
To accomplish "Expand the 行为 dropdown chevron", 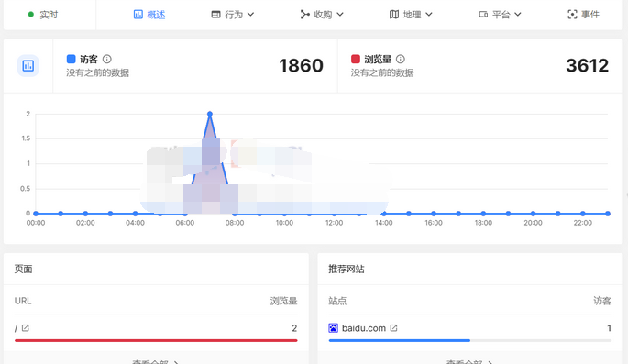I will click(250, 15).
